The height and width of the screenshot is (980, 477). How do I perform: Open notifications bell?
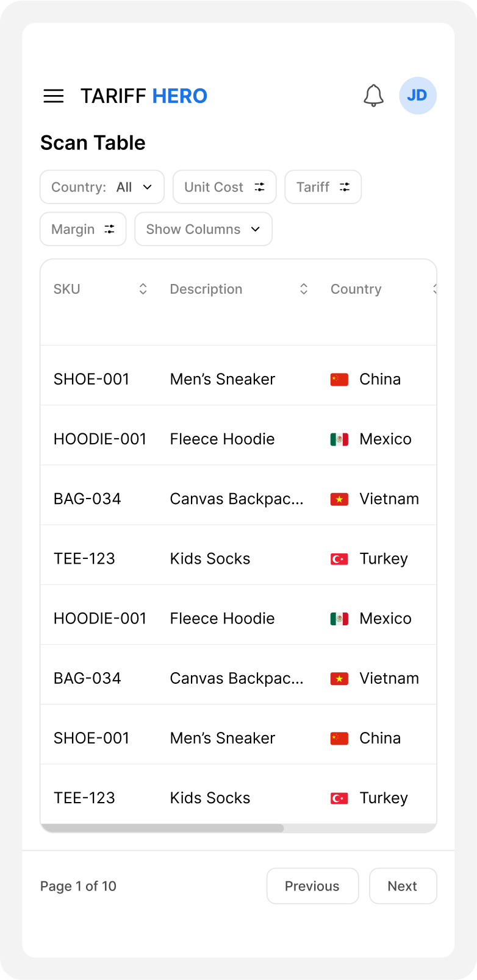(x=373, y=96)
